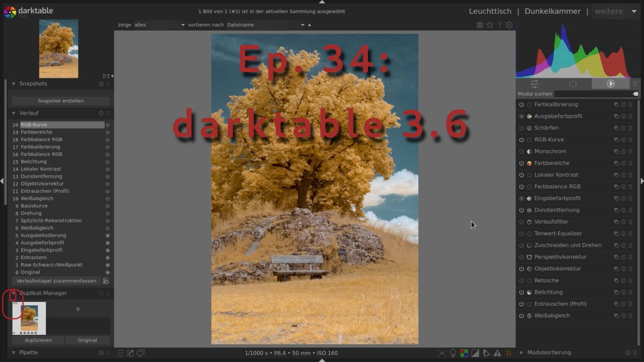Viewport: 644px width, 362px height.
Task: Click the colorful gamut check swatch icon
Action: [464, 353]
